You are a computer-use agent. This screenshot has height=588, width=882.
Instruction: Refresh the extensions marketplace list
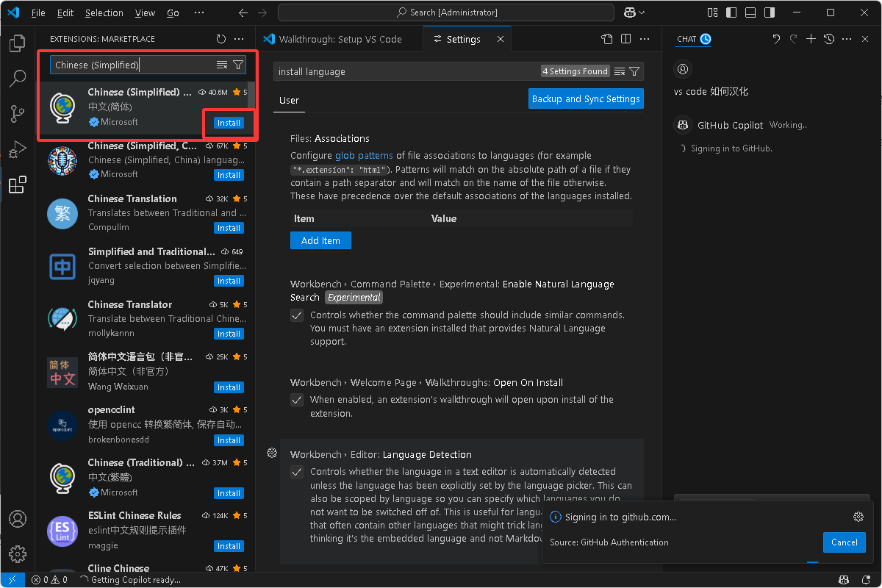tap(221, 39)
